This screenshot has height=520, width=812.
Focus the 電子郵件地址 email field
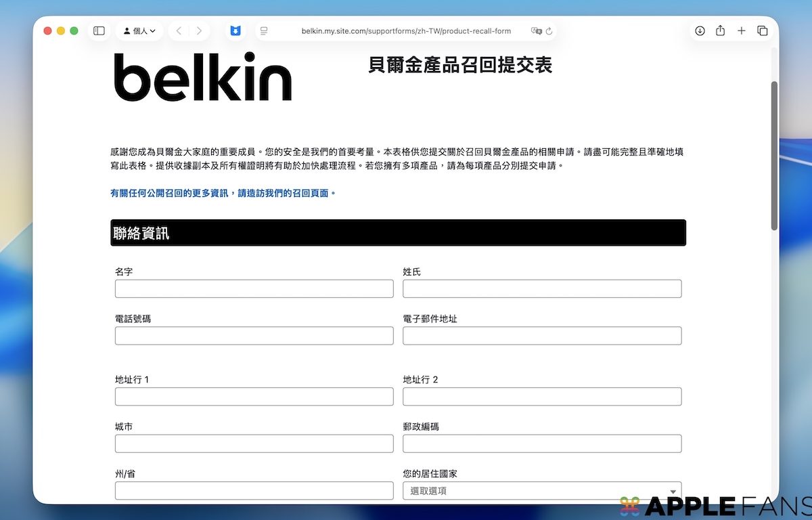tap(542, 336)
